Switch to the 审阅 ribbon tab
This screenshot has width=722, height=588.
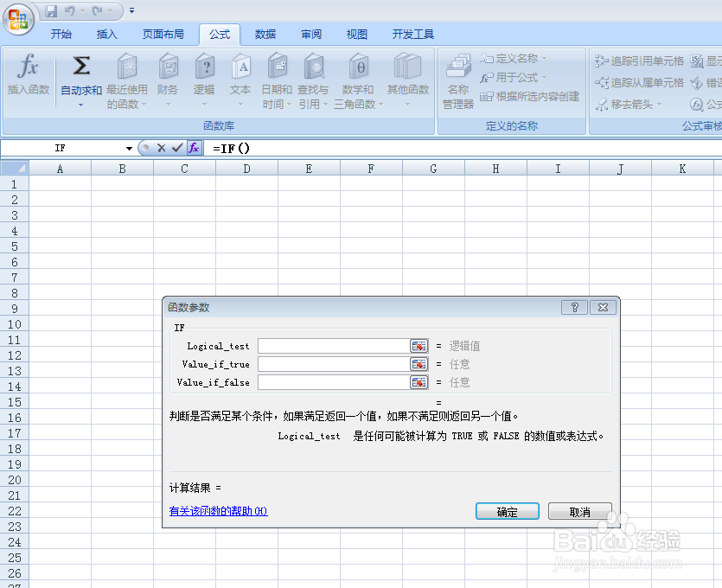click(x=311, y=34)
